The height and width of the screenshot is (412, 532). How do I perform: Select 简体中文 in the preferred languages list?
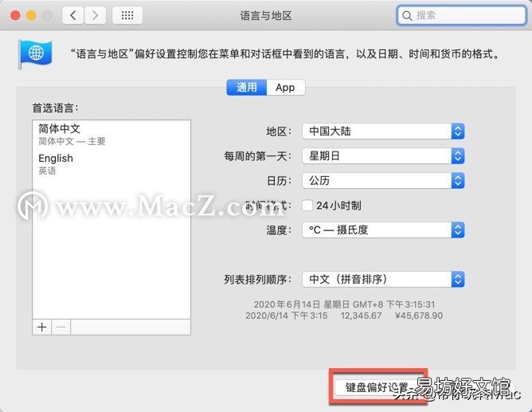point(111,135)
